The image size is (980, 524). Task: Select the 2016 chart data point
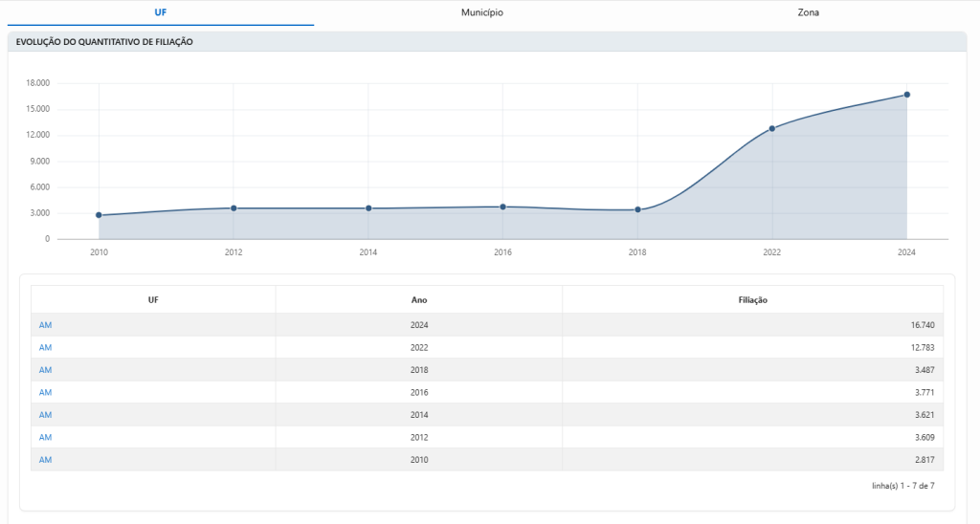pyautogui.click(x=502, y=207)
